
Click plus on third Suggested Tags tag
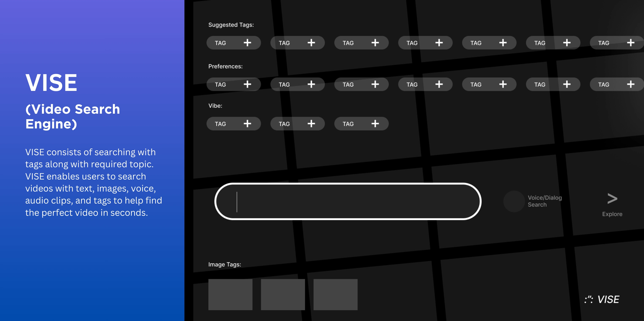(375, 43)
